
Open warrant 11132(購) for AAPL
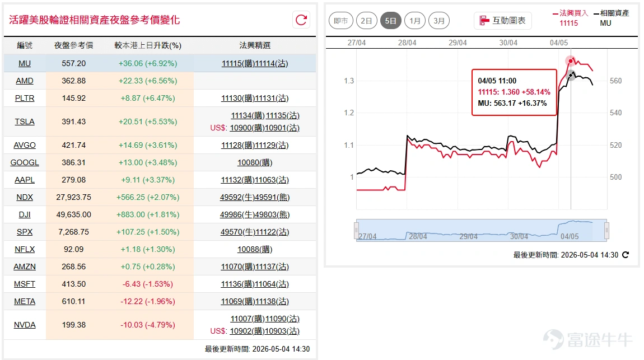[238, 180]
